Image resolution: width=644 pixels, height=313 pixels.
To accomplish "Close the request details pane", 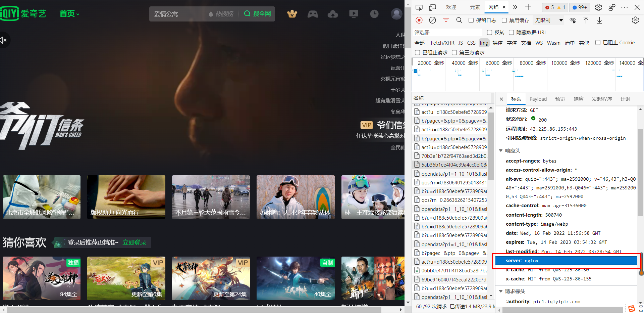I will [x=501, y=99].
